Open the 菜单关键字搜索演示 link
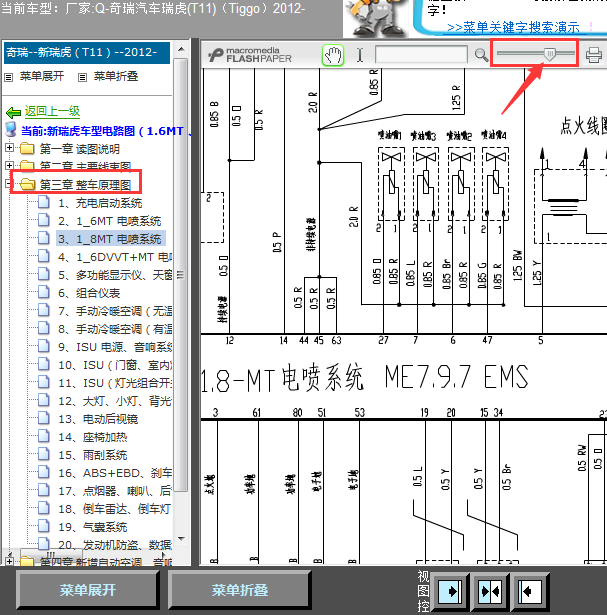 click(513, 27)
